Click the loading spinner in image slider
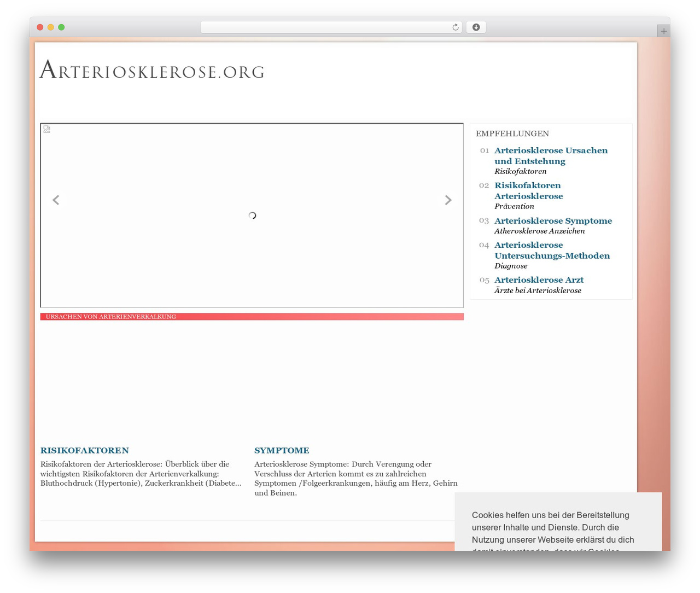 pyautogui.click(x=252, y=216)
